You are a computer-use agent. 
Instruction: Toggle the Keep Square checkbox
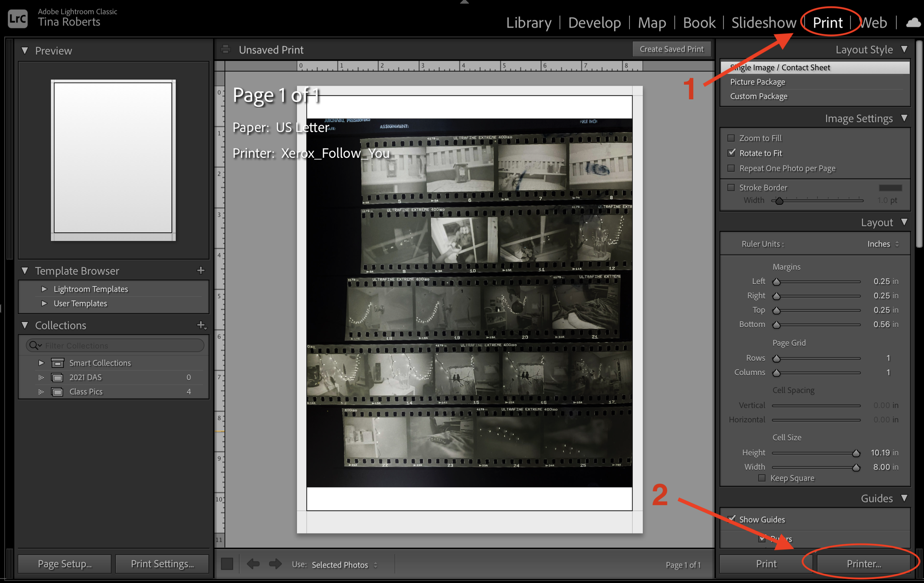(762, 478)
